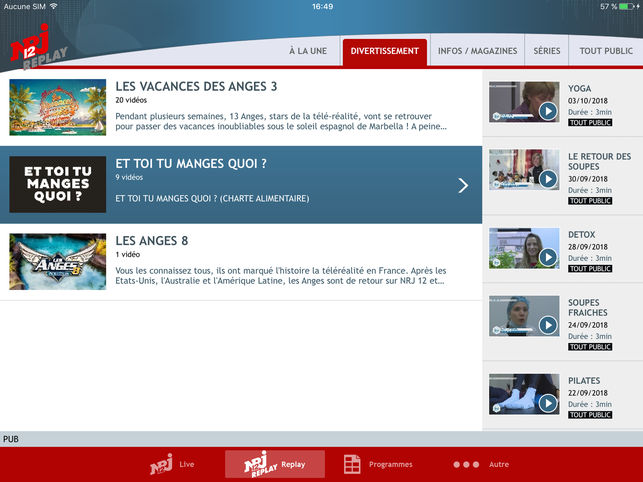This screenshot has width=643, height=482.
Task: Click the date 28/09/2018
Action: (x=588, y=247)
